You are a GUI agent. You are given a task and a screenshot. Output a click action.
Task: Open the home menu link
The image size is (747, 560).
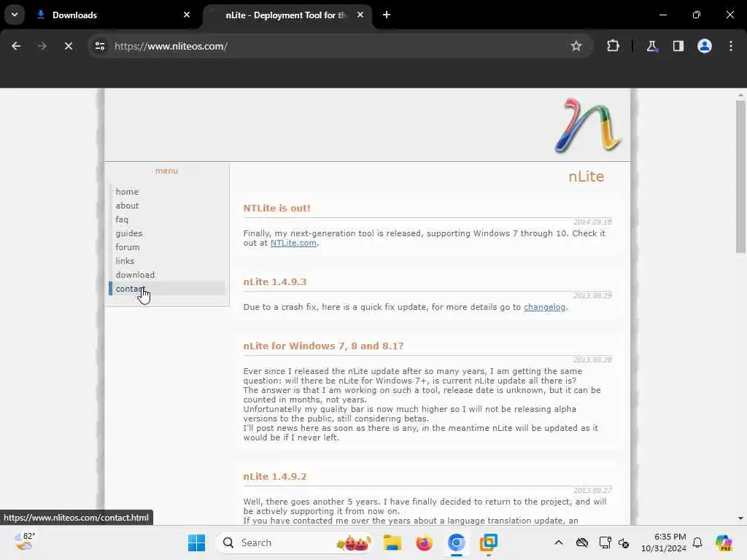[127, 192]
